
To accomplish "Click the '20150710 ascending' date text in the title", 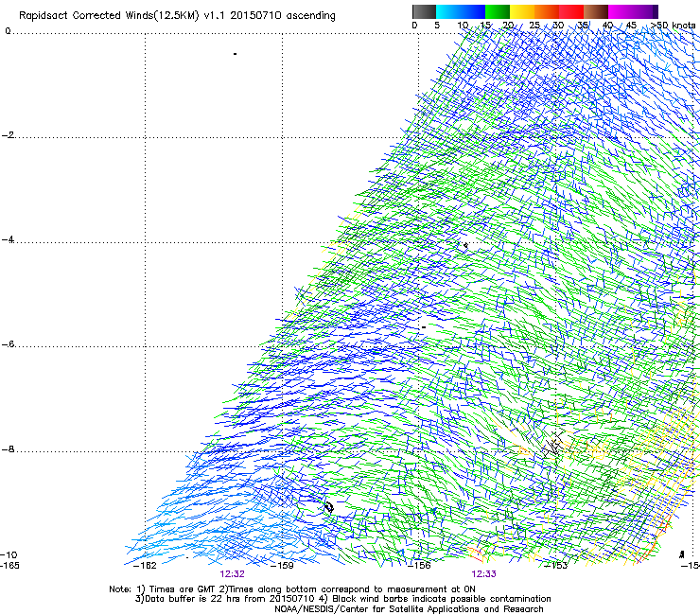I will click(283, 16).
